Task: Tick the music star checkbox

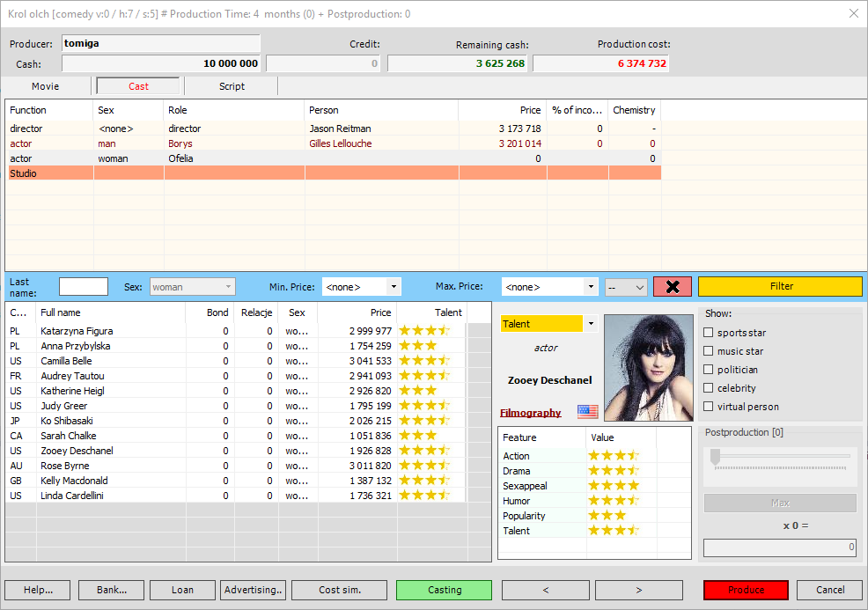Action: [x=709, y=351]
